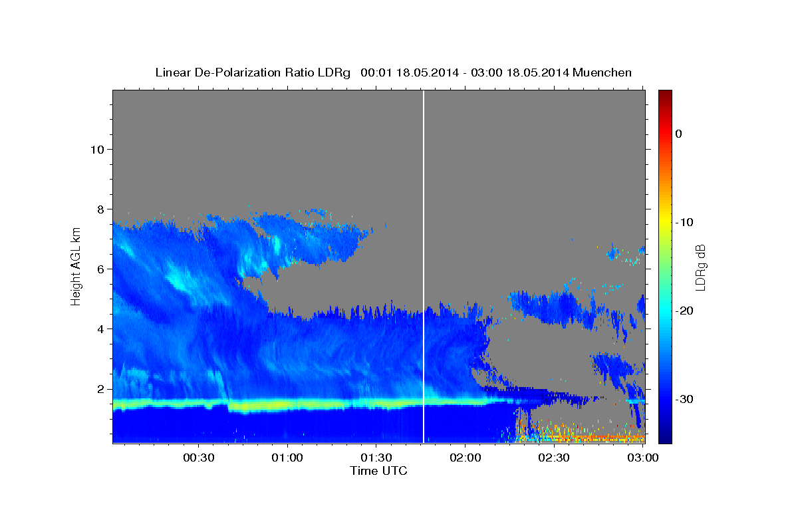Click the colorbar value "-30"
The width and height of the screenshot is (798, 532).
(x=686, y=399)
